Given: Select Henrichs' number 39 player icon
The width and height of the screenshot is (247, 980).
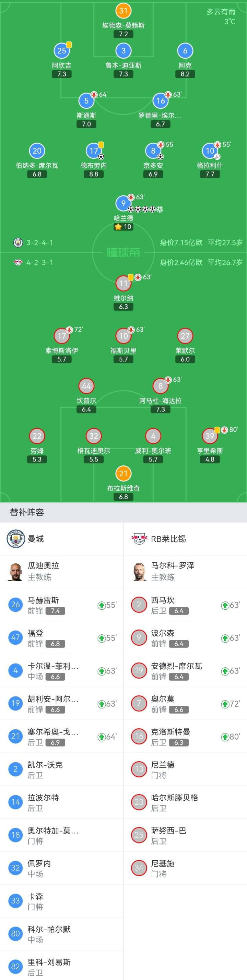Looking at the screenshot, I should (210, 436).
